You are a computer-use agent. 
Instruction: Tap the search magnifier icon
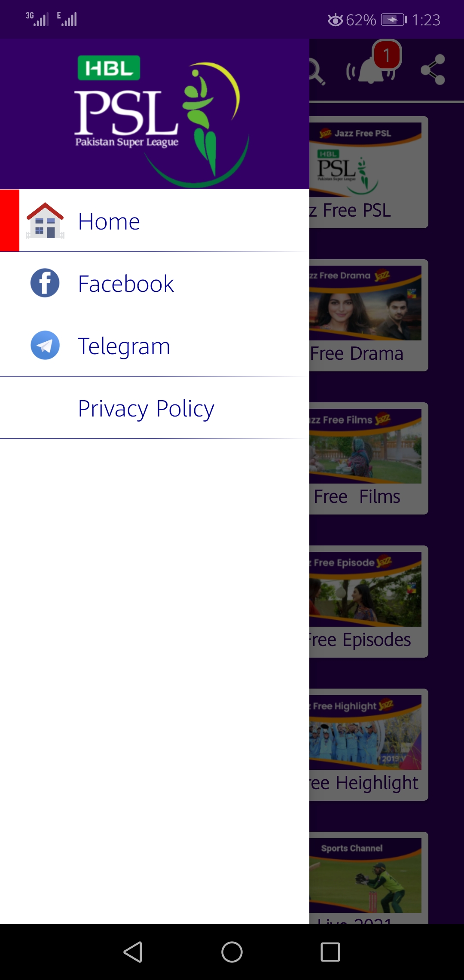coord(317,70)
